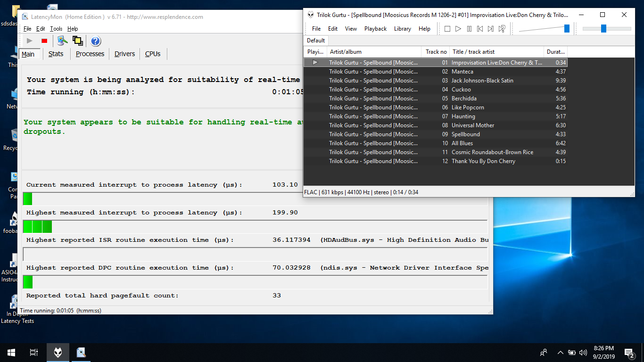Click the LatencyMon taskbar button

81,352
